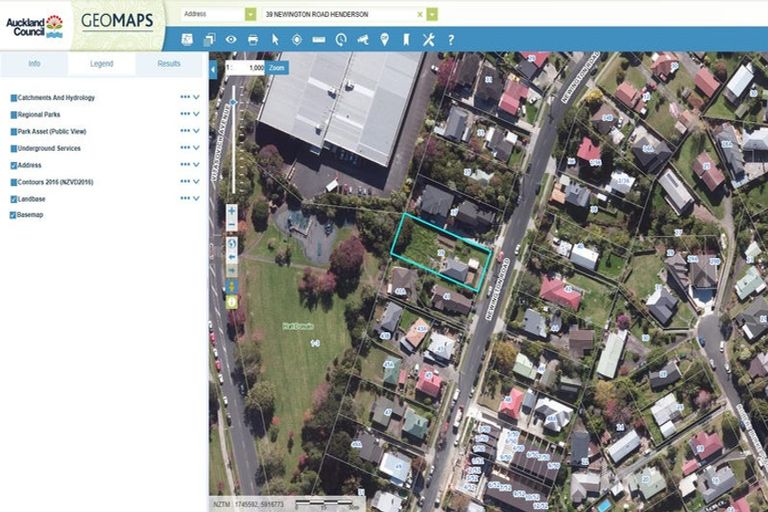The image size is (768, 512).
Task: Click the Auckland Council logo
Action: tap(34, 27)
